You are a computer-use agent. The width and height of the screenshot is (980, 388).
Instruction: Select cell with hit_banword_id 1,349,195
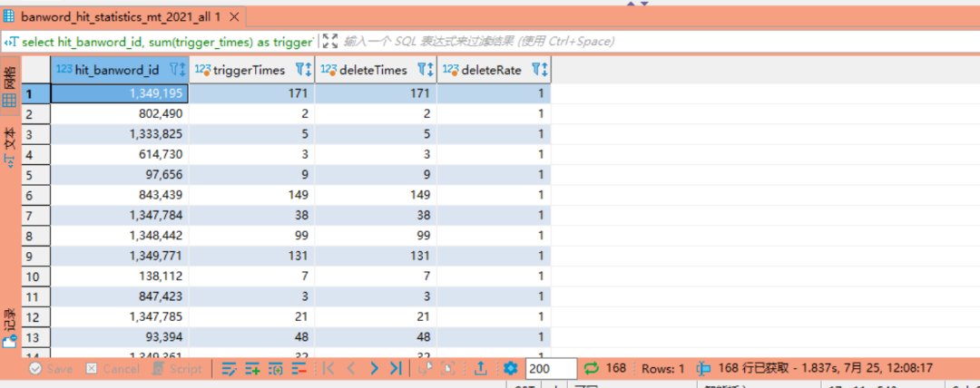120,93
